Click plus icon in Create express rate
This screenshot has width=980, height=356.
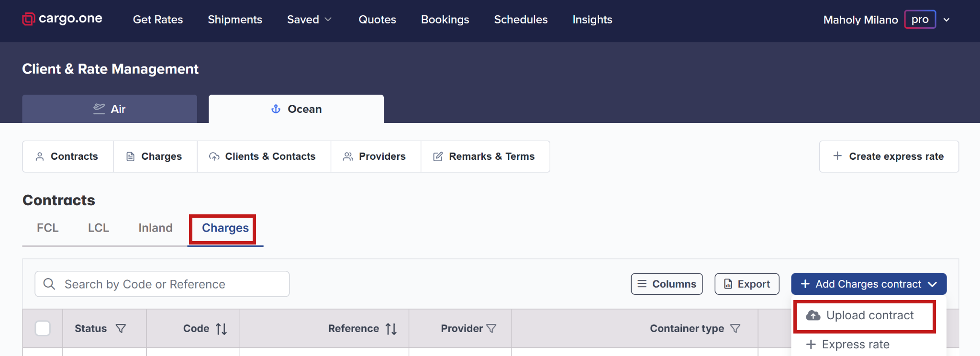[x=837, y=156]
